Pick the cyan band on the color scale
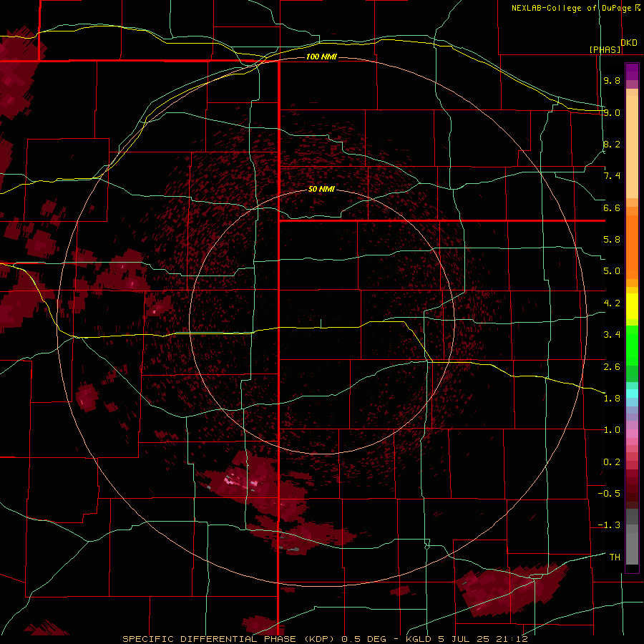This screenshot has width=644, height=644. pos(632,394)
